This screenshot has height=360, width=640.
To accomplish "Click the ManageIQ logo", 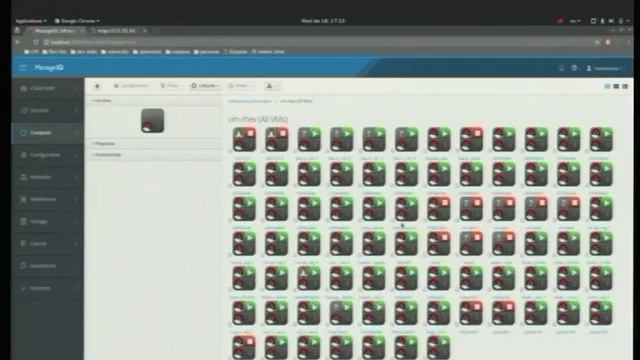I will [49, 67].
